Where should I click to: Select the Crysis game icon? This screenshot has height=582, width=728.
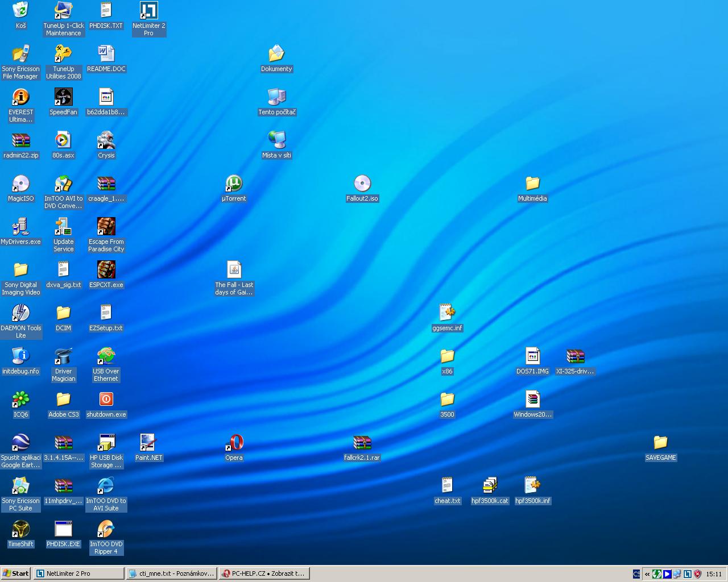pos(106,140)
